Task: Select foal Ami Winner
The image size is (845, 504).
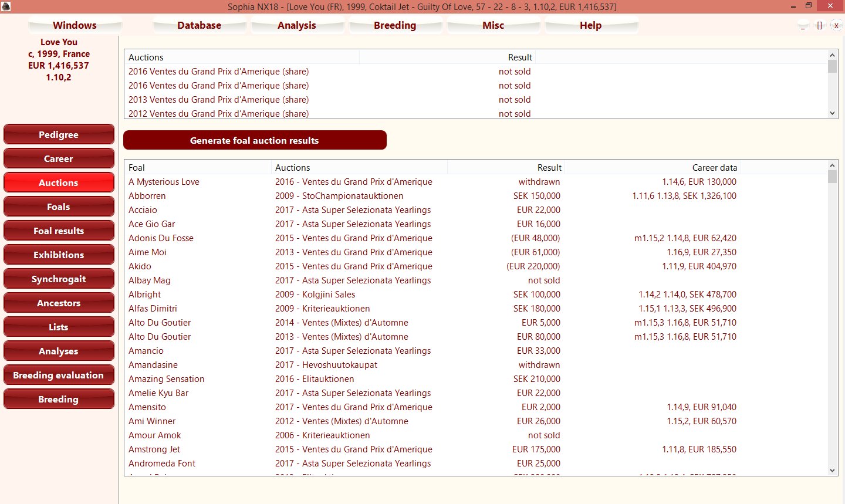Action: coord(152,421)
